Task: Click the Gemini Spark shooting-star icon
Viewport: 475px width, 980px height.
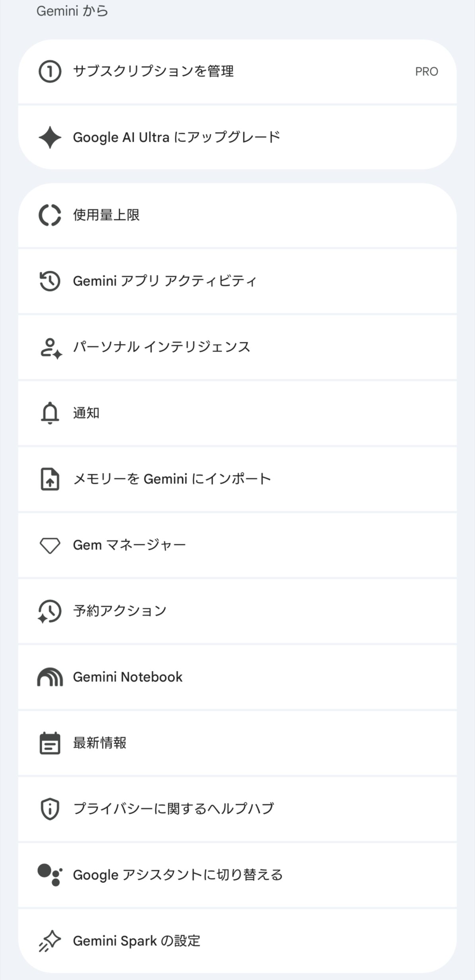Action: [x=50, y=941]
